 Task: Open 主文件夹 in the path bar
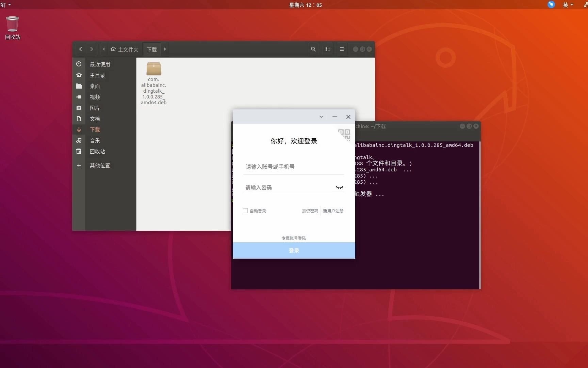pyautogui.click(x=125, y=49)
